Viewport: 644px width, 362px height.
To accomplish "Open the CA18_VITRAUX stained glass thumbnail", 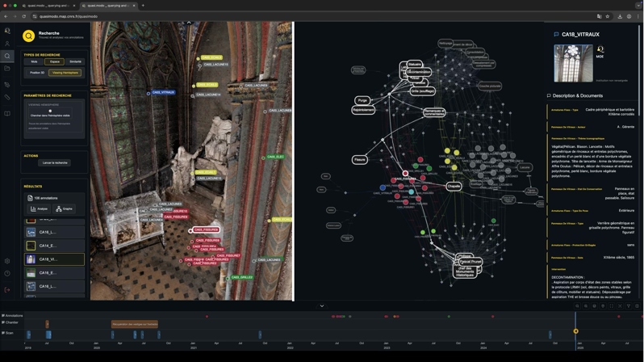I will click(x=573, y=63).
